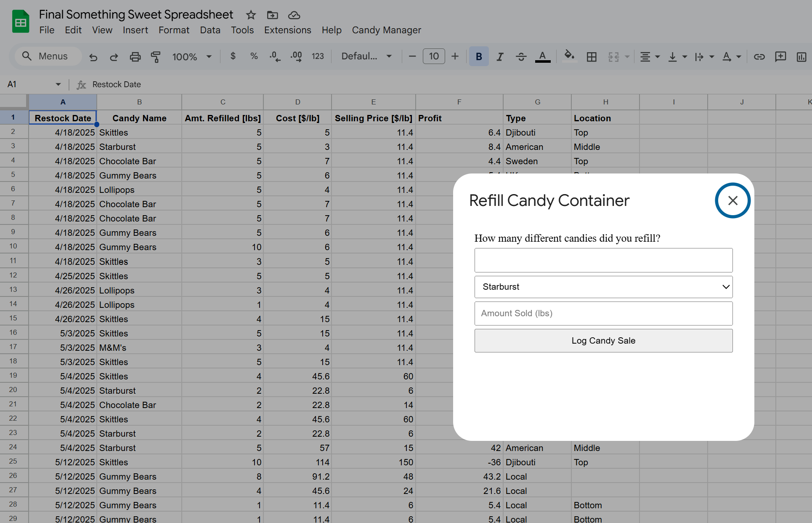Toggle strikethrough formatting
Screen dimensions: 812x523
pos(521,56)
